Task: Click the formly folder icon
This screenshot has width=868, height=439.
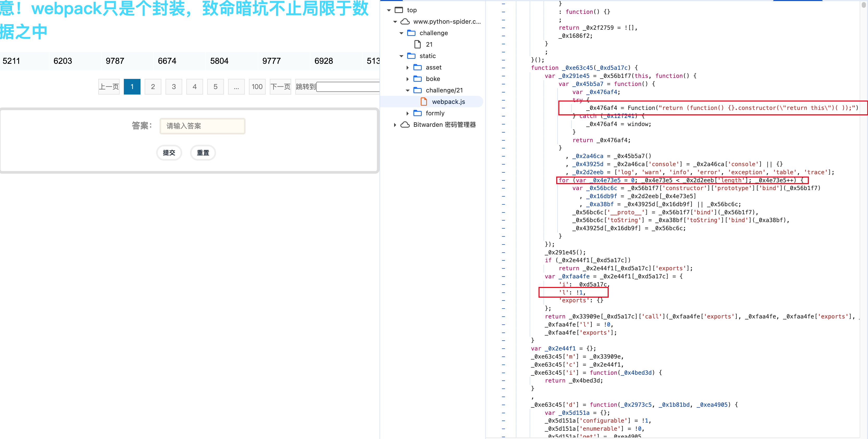Action: tap(418, 113)
